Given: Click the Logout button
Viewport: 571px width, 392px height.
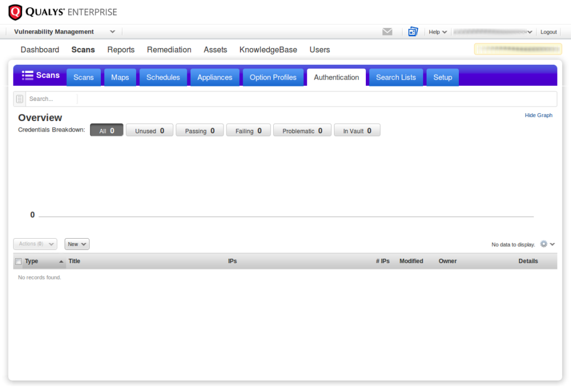Looking at the screenshot, I should (548, 32).
